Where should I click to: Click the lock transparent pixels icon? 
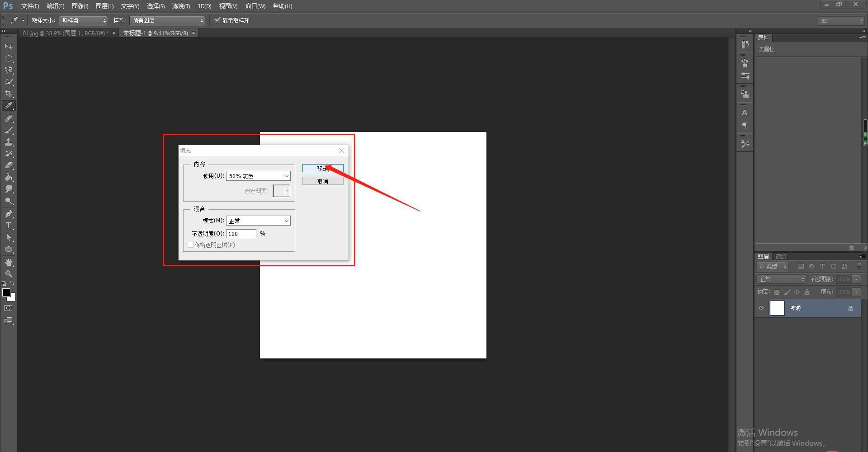point(777,292)
